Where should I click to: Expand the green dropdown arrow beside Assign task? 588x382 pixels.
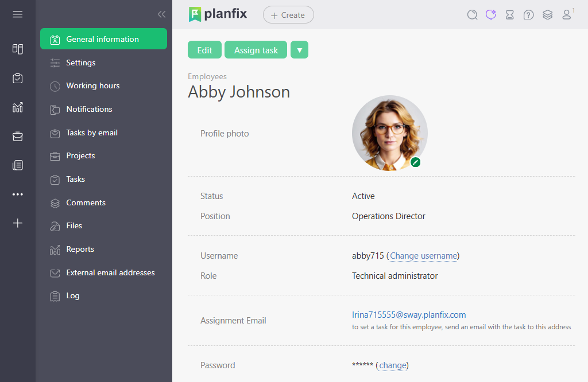coord(299,50)
